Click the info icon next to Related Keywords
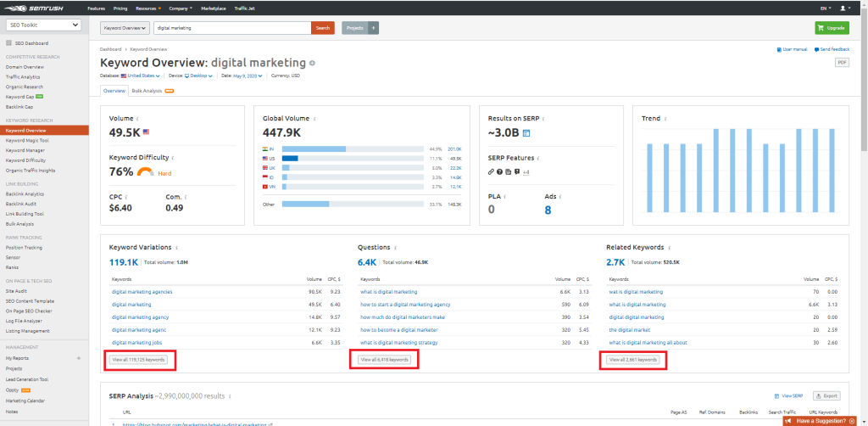The height and width of the screenshot is (426, 868). coord(669,248)
